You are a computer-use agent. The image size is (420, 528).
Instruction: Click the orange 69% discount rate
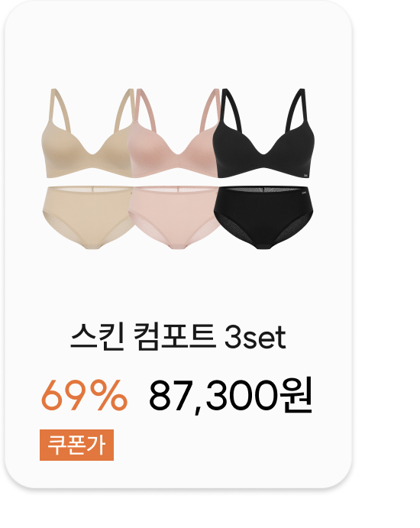coord(84,394)
